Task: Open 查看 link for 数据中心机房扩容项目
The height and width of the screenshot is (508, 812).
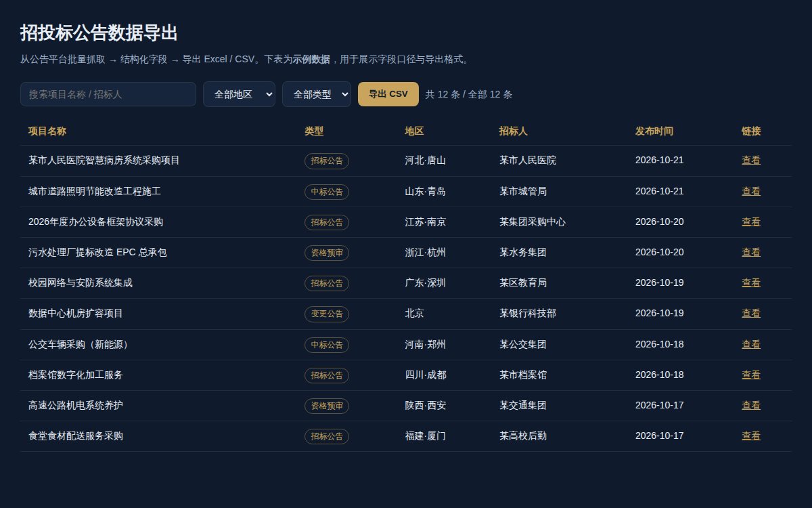Action: pos(751,314)
